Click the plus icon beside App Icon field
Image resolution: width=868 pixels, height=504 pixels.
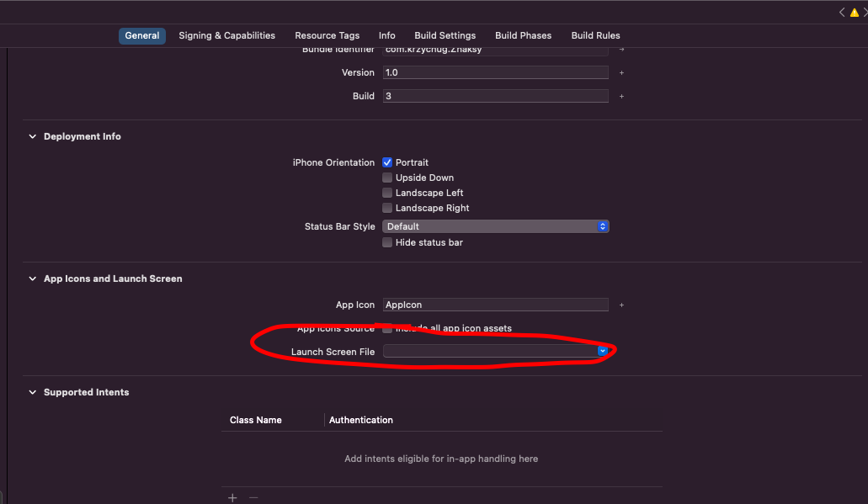coord(621,305)
